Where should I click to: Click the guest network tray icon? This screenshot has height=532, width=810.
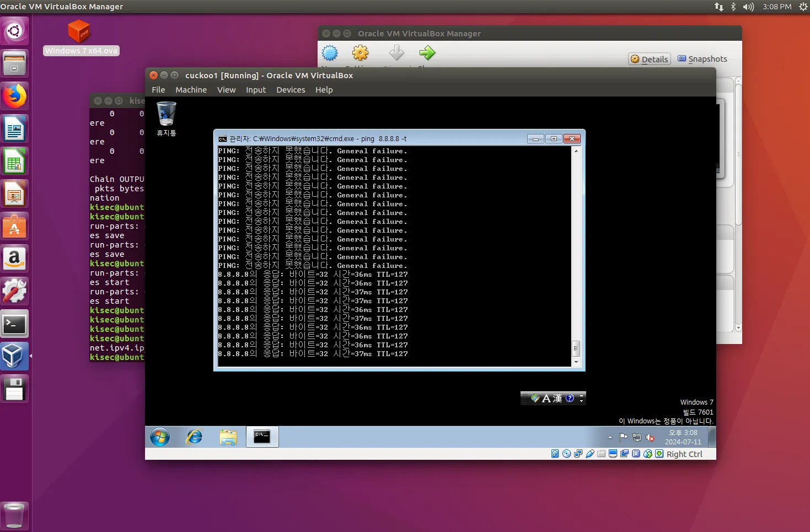(x=637, y=438)
